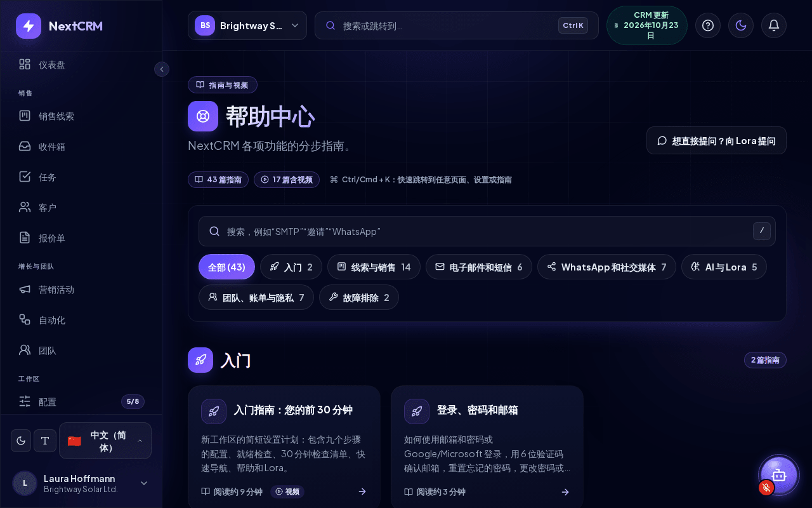Toggle theme with the sidebar moon button

(21, 441)
